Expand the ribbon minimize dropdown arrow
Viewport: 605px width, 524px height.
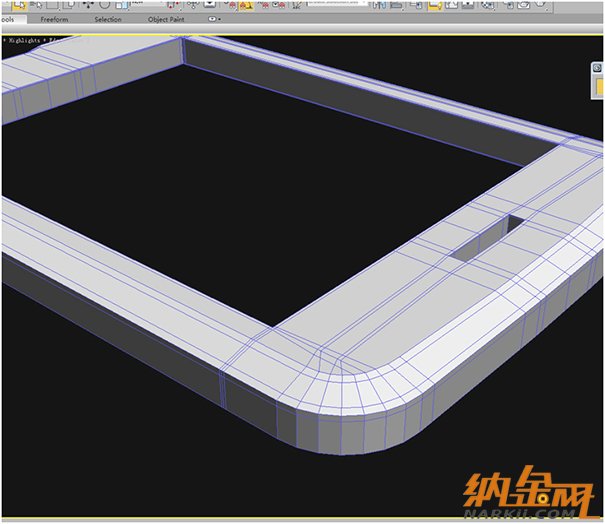pos(214,19)
